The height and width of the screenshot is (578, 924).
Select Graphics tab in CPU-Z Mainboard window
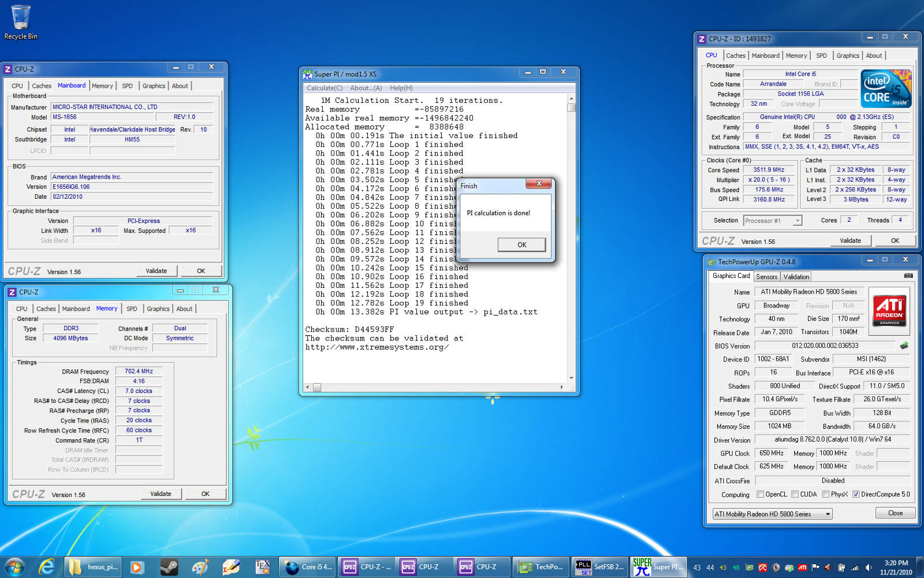[x=154, y=86]
